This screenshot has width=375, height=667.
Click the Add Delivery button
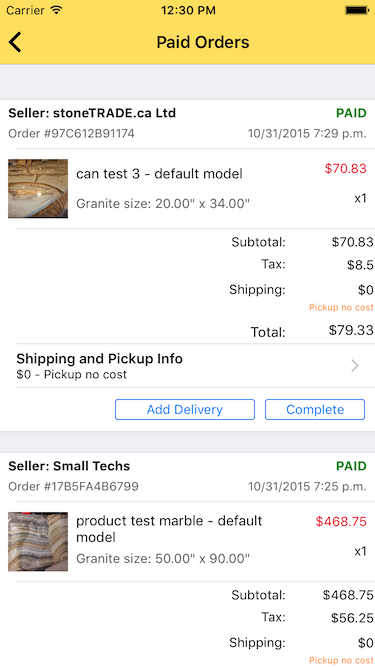click(185, 410)
